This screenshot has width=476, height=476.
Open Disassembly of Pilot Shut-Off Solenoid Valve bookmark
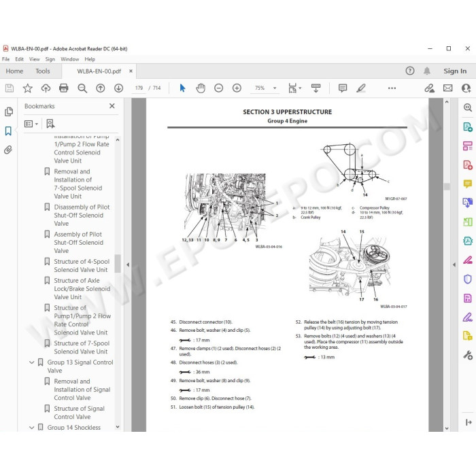click(x=82, y=216)
